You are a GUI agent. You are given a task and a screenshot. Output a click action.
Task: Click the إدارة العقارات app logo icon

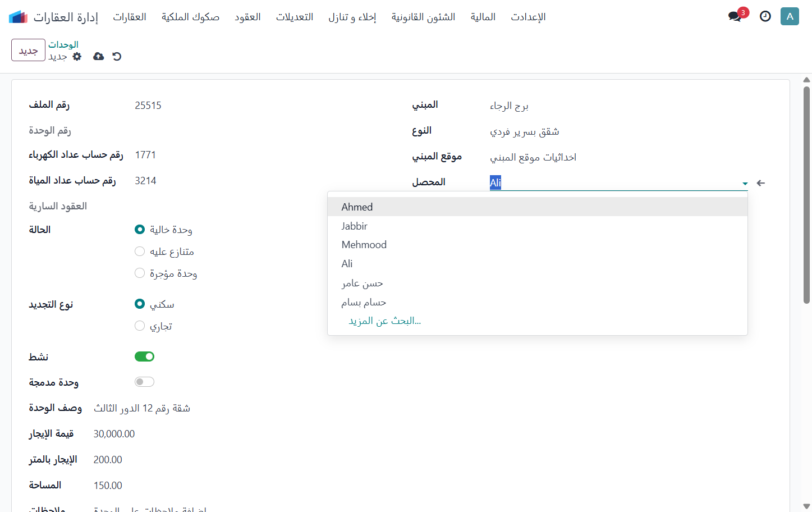pyautogui.click(x=18, y=17)
